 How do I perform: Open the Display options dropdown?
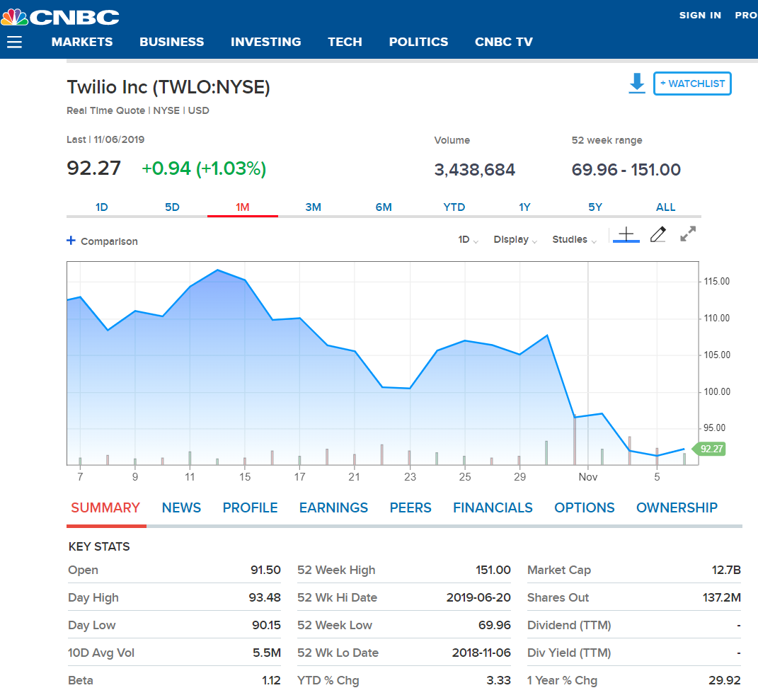tap(515, 239)
